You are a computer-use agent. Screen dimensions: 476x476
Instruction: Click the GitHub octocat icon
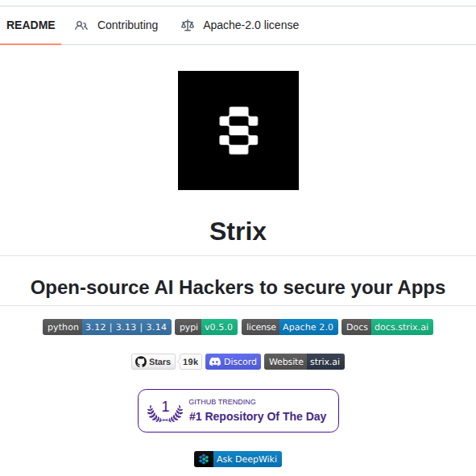pyautogui.click(x=141, y=362)
